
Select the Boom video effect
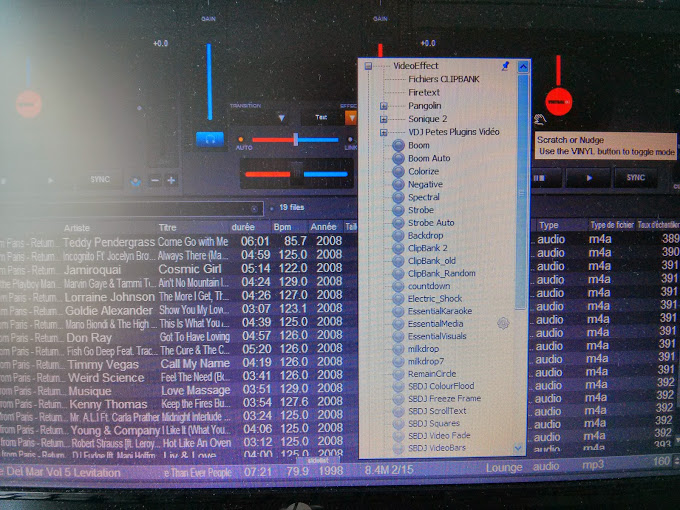coord(418,145)
